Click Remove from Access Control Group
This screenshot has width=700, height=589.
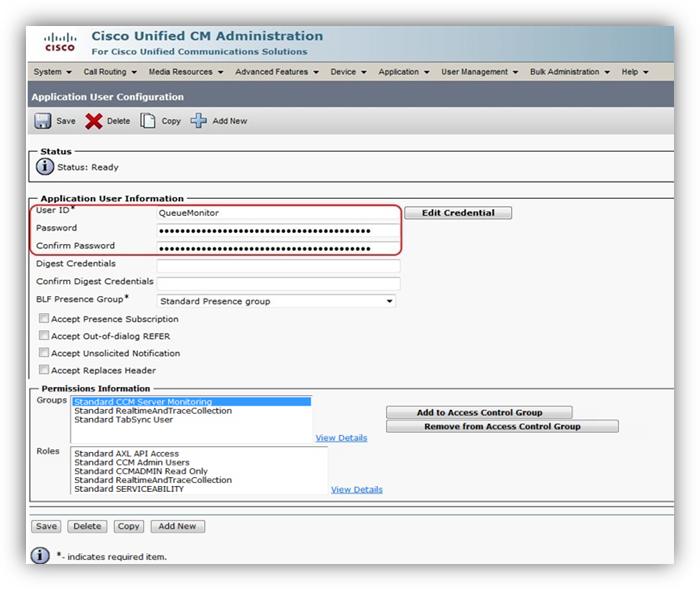coord(502,426)
